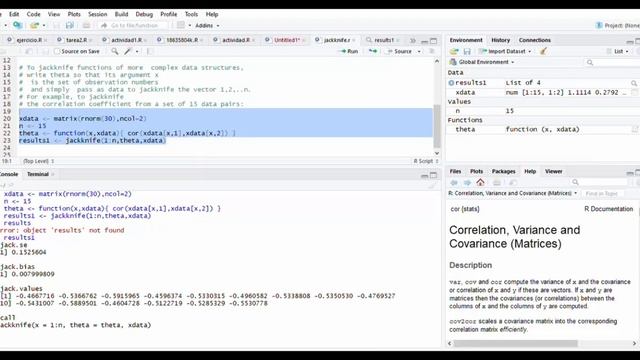The width and height of the screenshot is (640, 360).
Task: Switch to the Files tab
Action: pos(455,171)
